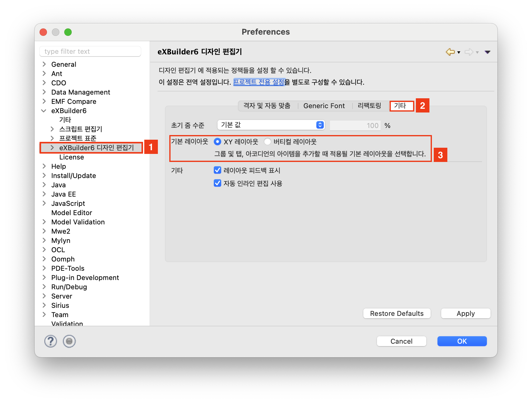Expand the General tree node
Viewport: 532px width, 403px height.
pos(44,64)
